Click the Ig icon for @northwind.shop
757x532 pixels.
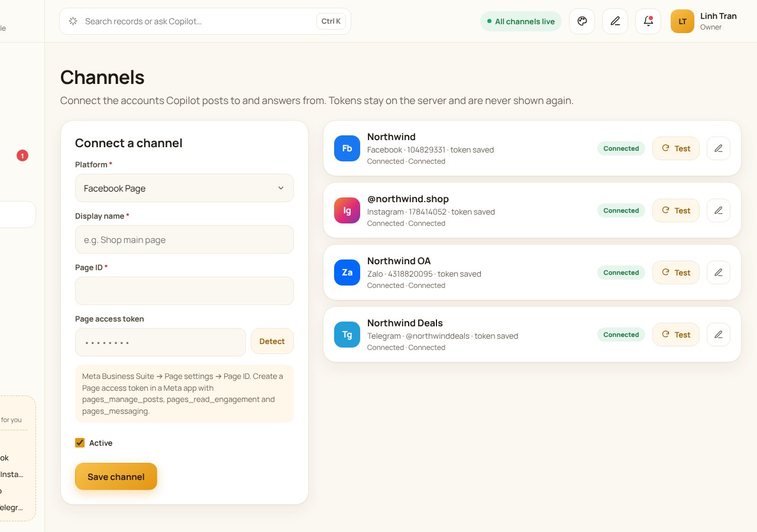(347, 210)
